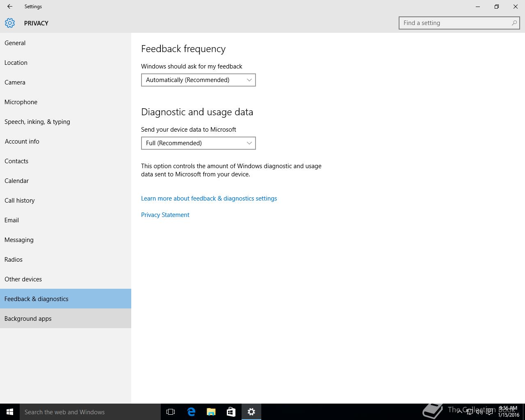The image size is (525, 420).
Task: Click the taskbar clock and date
Action: pyautogui.click(x=509, y=412)
